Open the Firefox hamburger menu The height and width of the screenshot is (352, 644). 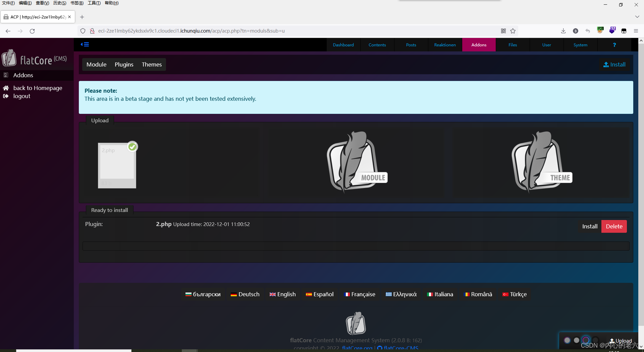point(636,31)
